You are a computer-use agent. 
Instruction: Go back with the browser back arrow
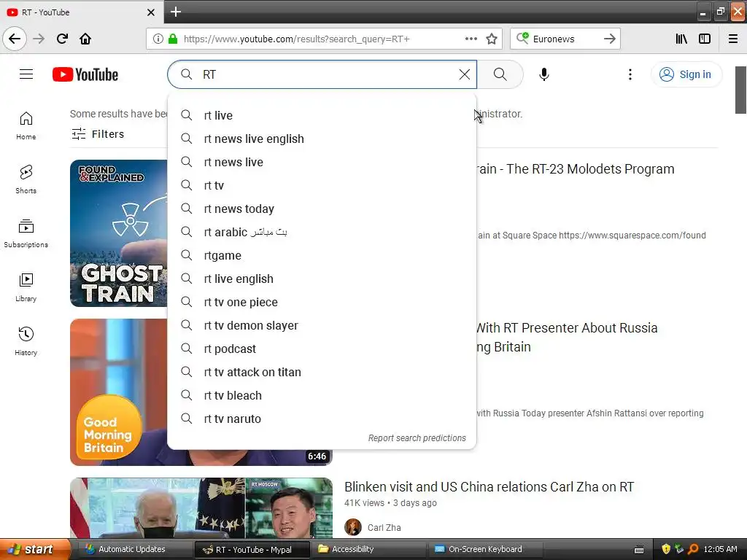[x=15, y=39]
